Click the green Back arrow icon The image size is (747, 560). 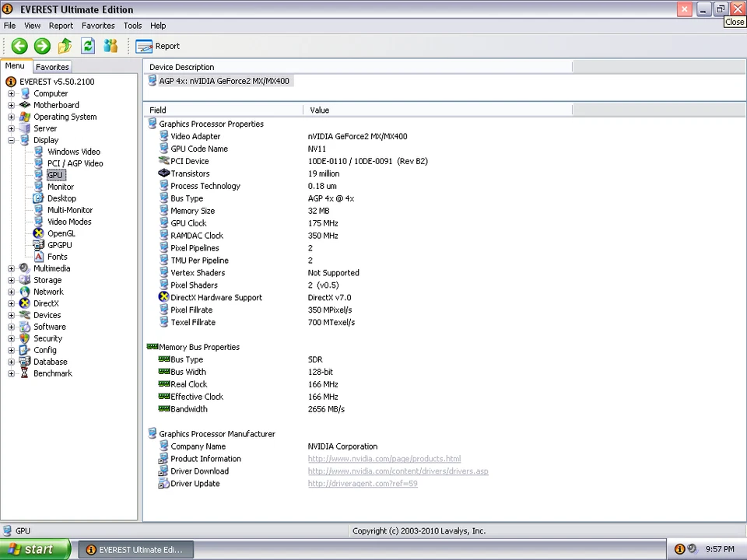pyautogui.click(x=19, y=46)
